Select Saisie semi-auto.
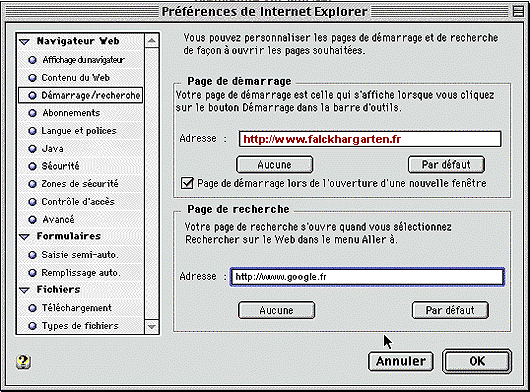 (80, 255)
